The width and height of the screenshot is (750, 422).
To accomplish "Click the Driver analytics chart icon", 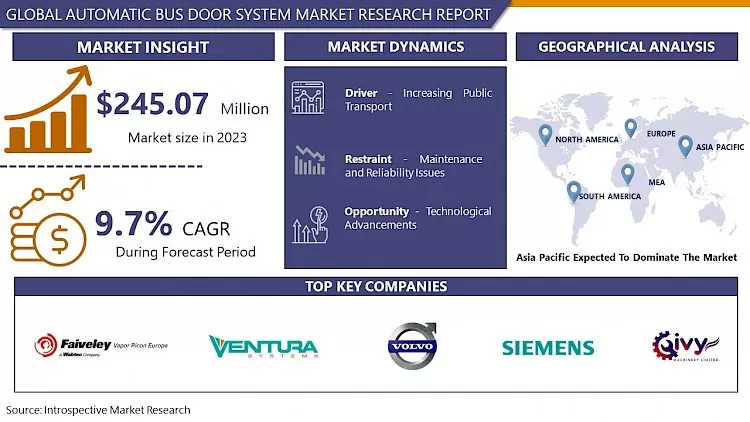I will click(x=308, y=98).
